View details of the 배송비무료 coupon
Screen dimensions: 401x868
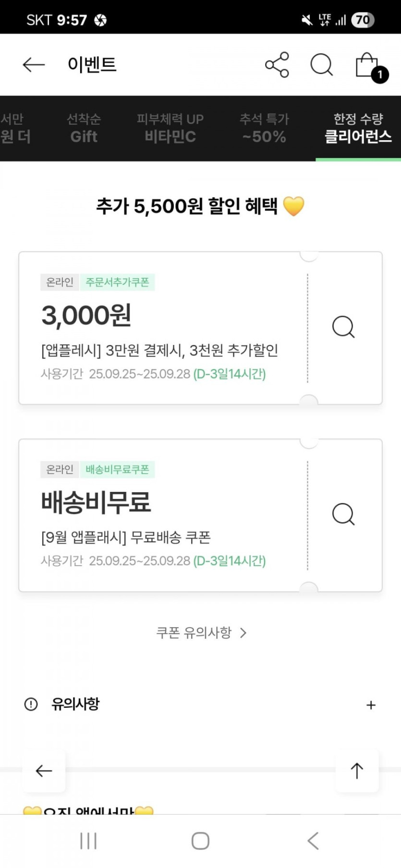pos(343,514)
